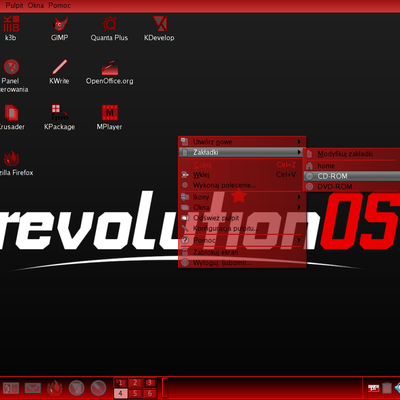
Task: Switch to virtual desktop 4
Action: click(121, 394)
